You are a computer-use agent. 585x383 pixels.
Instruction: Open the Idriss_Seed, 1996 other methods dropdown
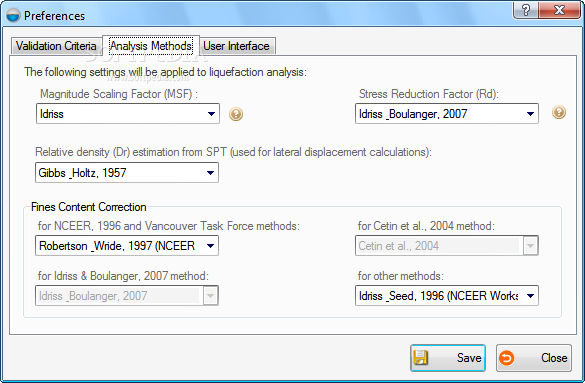pyautogui.click(x=447, y=296)
